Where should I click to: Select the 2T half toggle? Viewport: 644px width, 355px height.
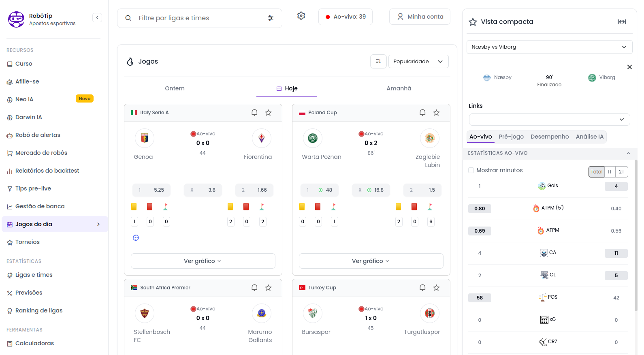pyautogui.click(x=621, y=172)
